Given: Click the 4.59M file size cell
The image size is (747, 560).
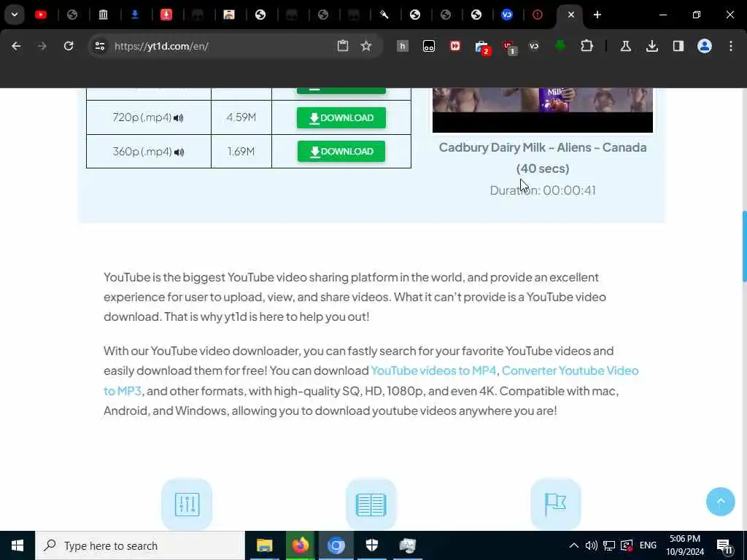Looking at the screenshot, I should 241,117.
